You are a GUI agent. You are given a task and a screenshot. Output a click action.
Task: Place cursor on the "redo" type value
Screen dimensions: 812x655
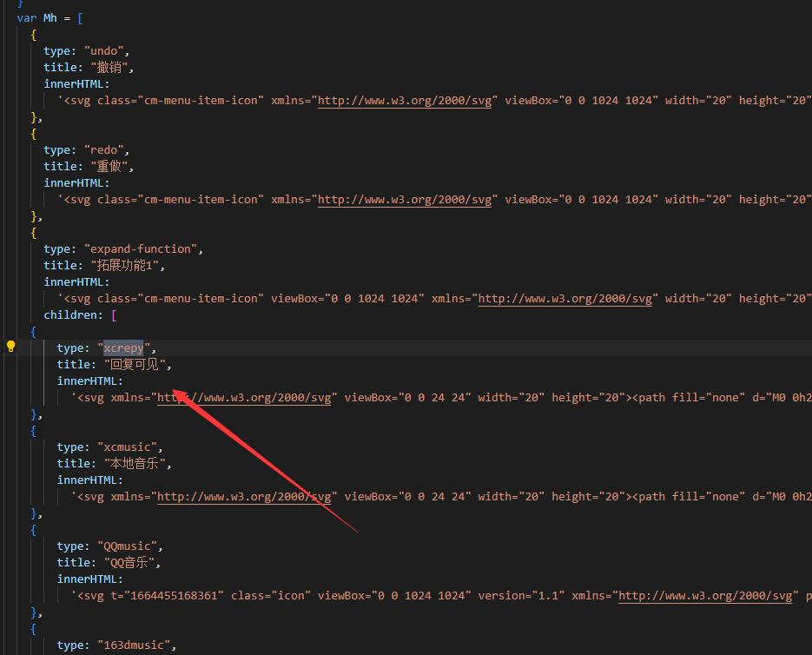coord(106,150)
